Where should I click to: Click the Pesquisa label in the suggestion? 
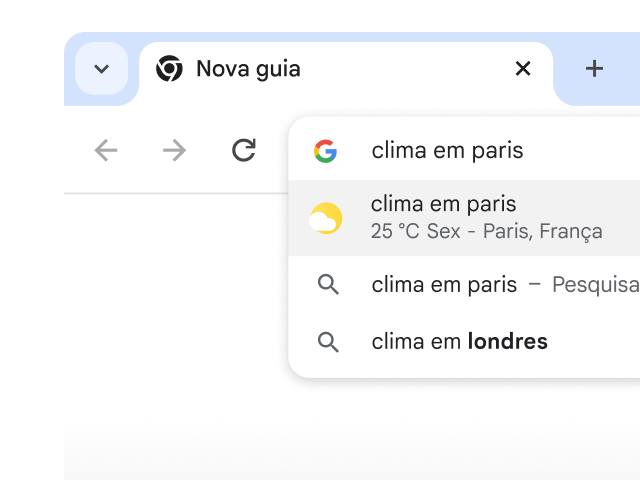[595, 285]
